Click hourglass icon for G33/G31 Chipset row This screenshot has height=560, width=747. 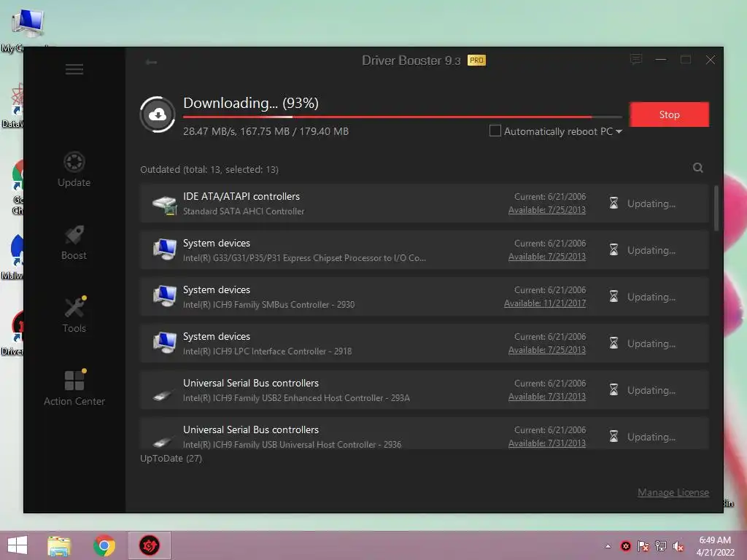(614, 250)
